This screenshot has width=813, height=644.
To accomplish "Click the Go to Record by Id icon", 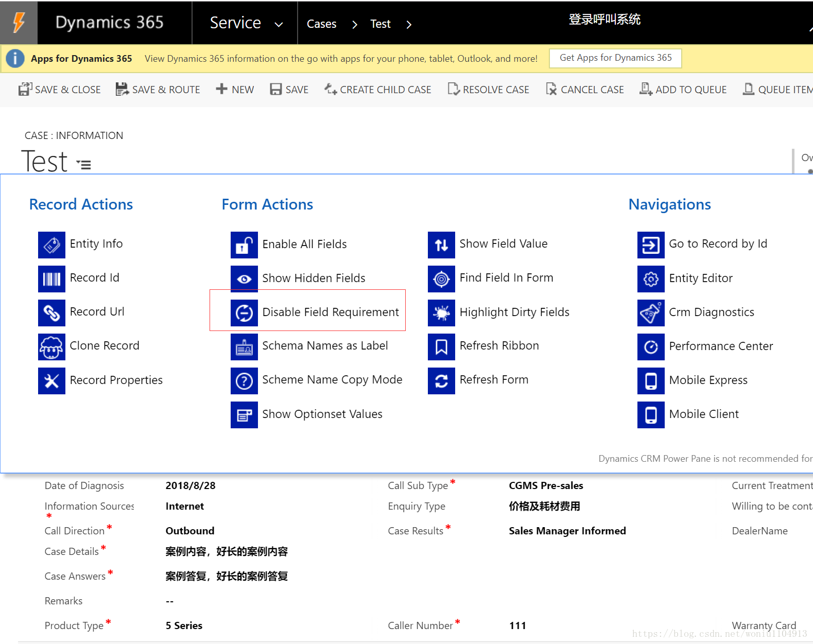I will [651, 245].
